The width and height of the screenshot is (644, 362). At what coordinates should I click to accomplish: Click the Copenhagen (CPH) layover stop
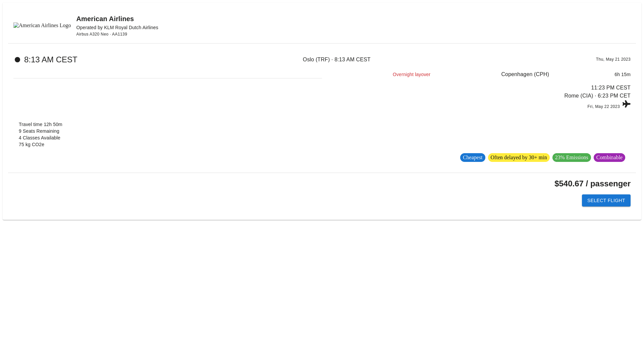pos(525,74)
